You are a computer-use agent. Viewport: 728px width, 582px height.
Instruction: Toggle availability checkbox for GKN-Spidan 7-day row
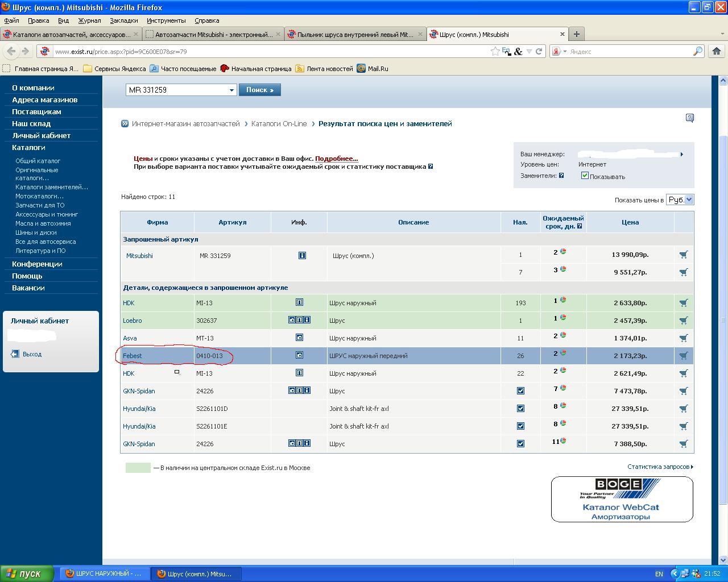tap(520, 391)
